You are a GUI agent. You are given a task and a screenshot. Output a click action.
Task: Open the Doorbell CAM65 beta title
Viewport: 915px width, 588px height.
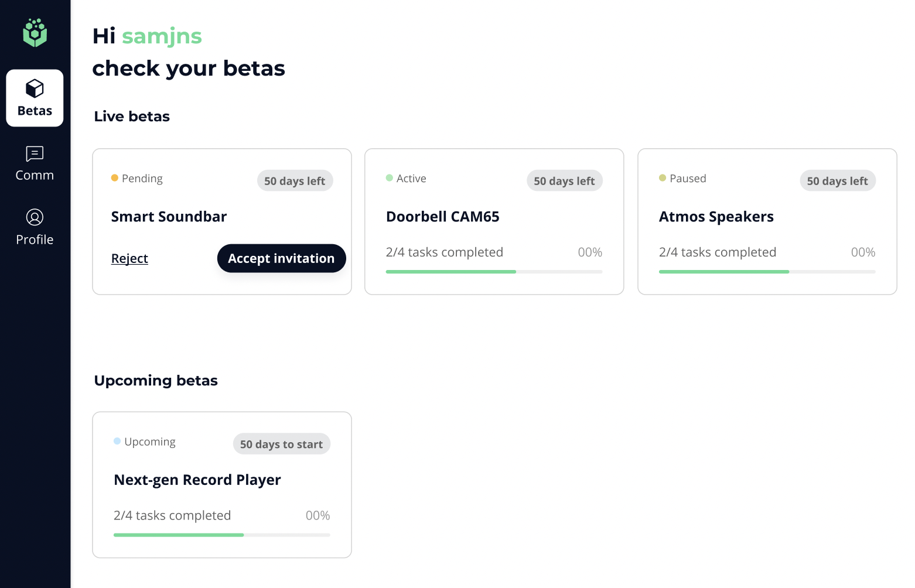(442, 217)
